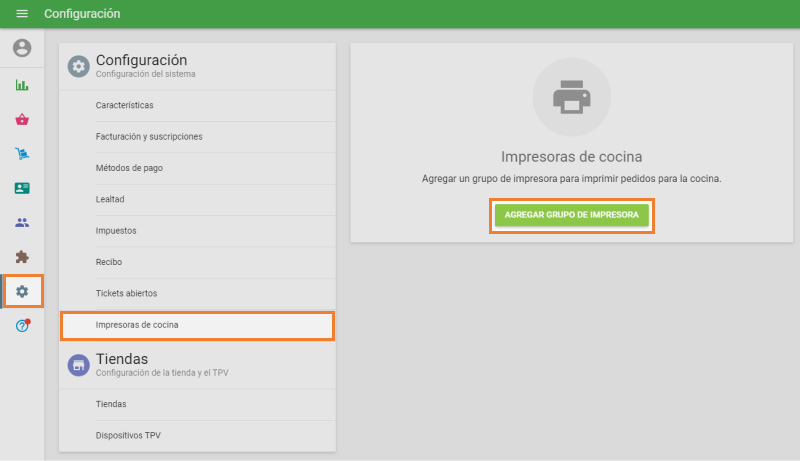Click the Configuración title in green header
Image resolution: width=800 pixels, height=461 pixels.
[82, 14]
